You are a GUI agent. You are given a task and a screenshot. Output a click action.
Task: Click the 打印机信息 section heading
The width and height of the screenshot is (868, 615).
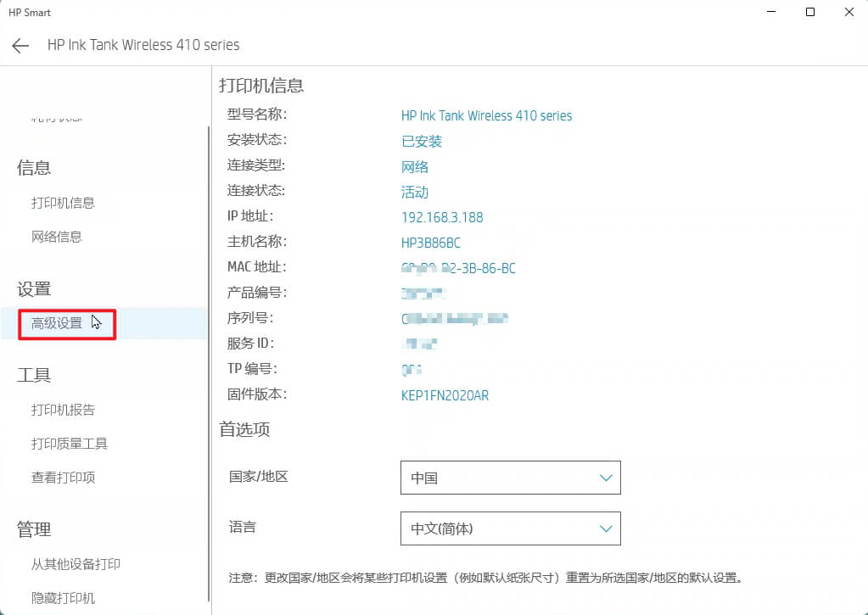click(x=261, y=85)
